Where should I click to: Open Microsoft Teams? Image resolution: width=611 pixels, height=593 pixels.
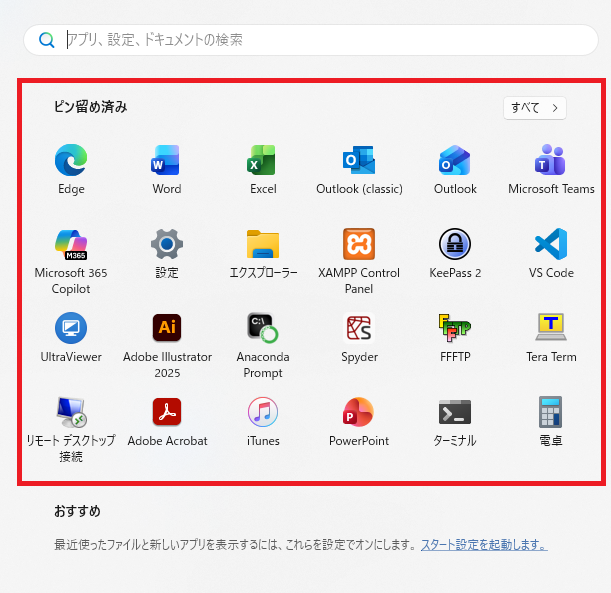[551, 160]
